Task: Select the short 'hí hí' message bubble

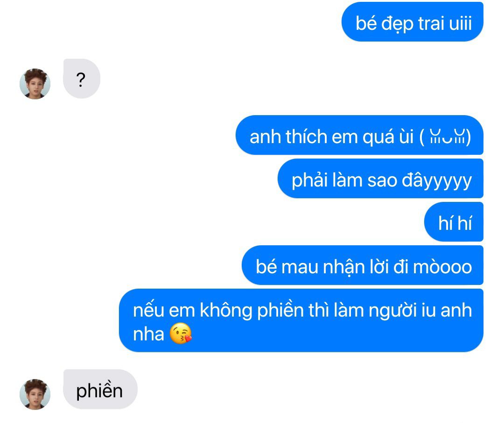Action: [454, 222]
